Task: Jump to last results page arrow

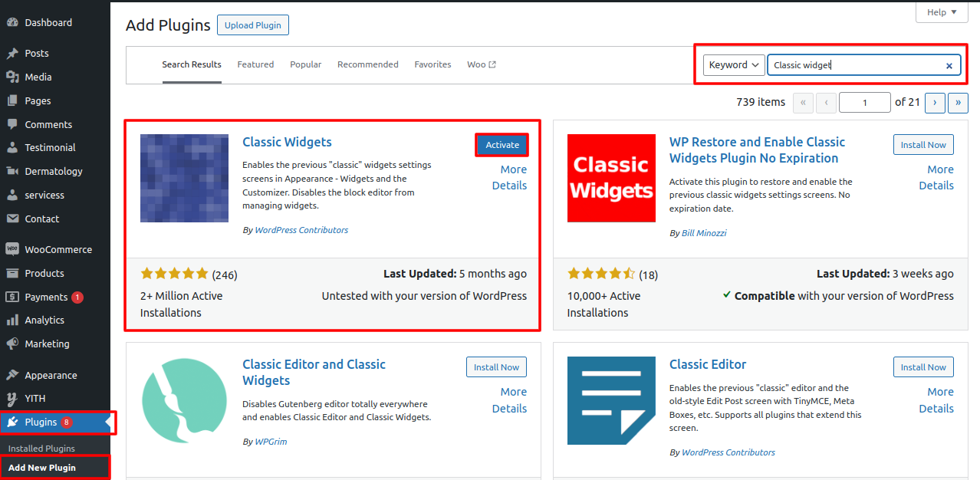Action: [958, 103]
